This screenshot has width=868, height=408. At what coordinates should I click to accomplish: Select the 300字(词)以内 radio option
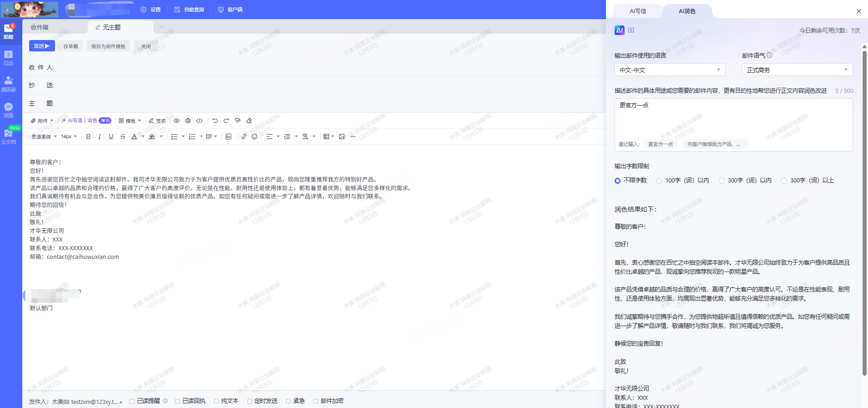[x=722, y=181]
